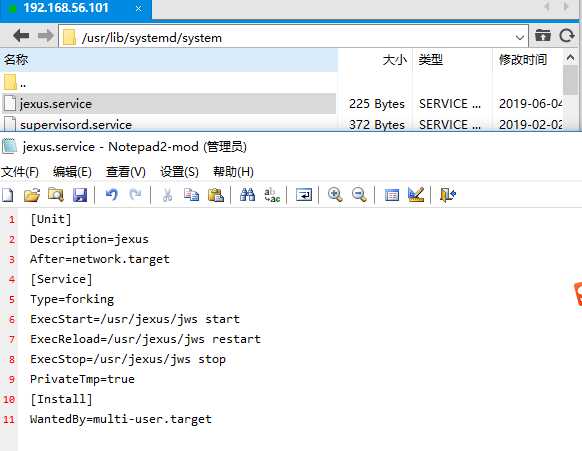The height and width of the screenshot is (451, 582).
Task: Click line number 11 in the margin
Action: 9,420
